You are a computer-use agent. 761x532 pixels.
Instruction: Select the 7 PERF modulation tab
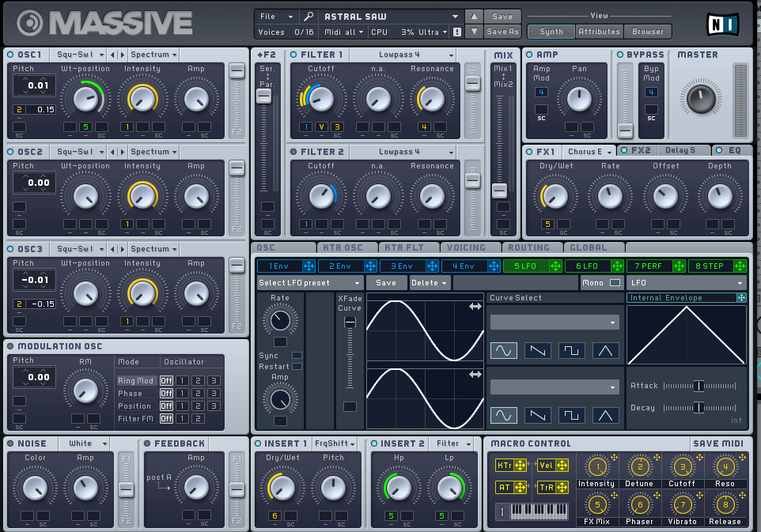649,266
